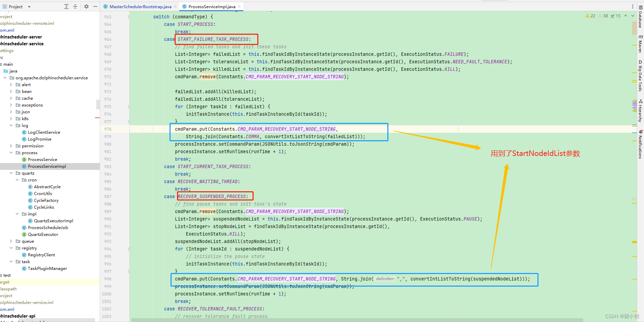Switch to ProcessServiceImpl.java tab

coord(212,6)
